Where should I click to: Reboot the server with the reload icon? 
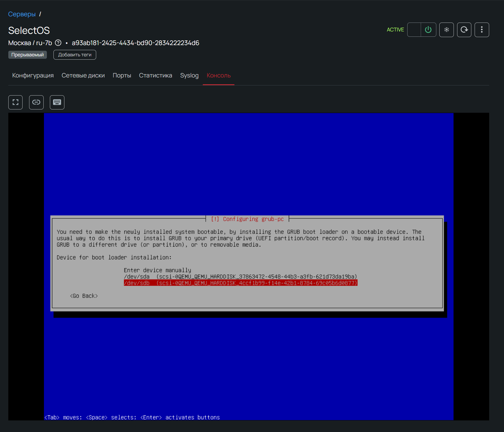(464, 30)
